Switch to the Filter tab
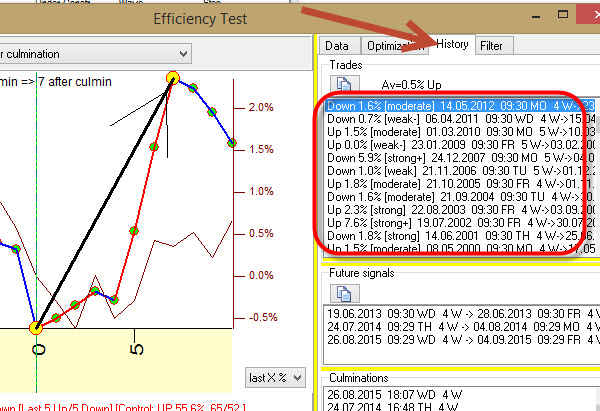This screenshot has height=411, width=600. [491, 46]
